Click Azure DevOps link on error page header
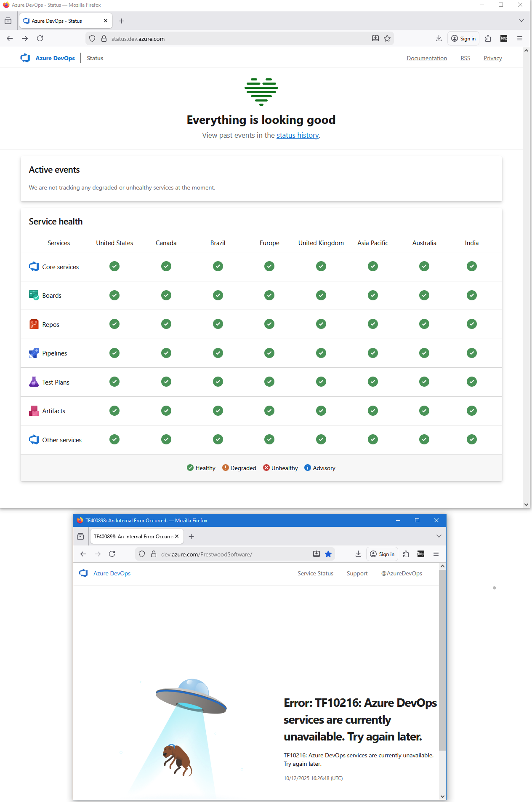This screenshot has height=802, width=532. [112, 573]
